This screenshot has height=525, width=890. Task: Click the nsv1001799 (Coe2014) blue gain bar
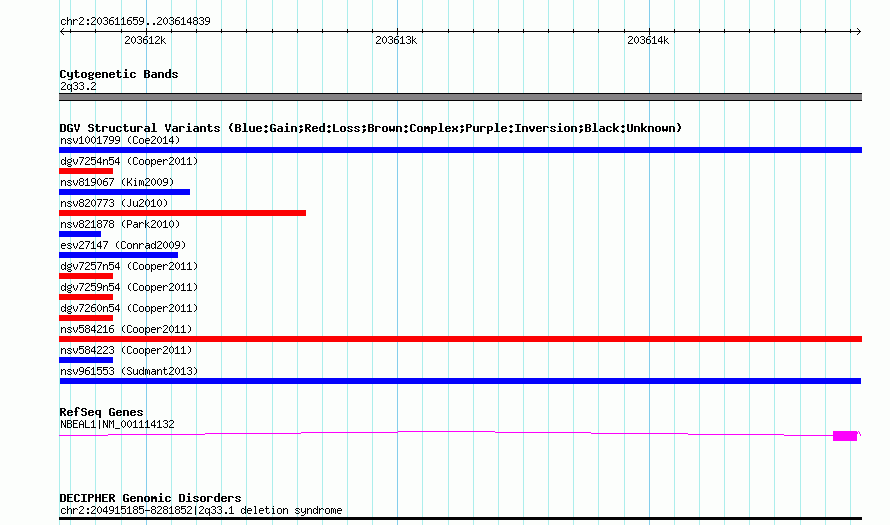click(460, 150)
